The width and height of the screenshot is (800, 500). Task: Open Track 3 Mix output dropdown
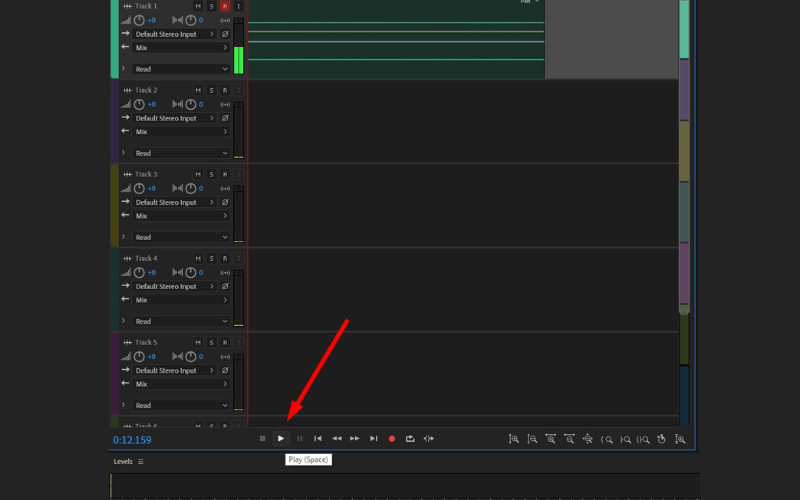click(x=180, y=216)
